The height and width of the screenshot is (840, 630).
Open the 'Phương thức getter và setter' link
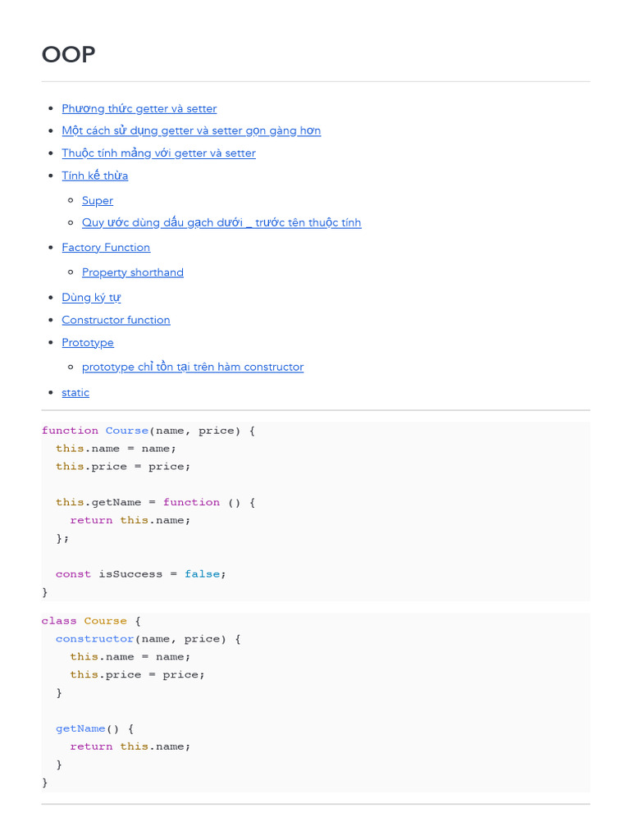(x=139, y=108)
